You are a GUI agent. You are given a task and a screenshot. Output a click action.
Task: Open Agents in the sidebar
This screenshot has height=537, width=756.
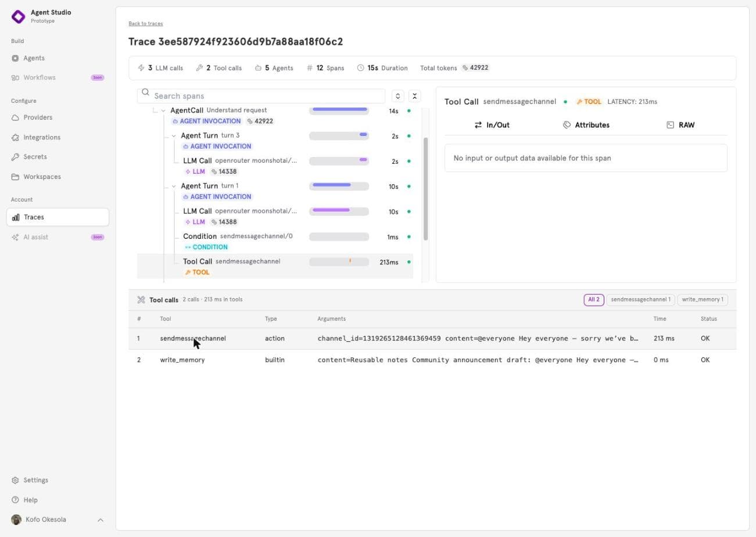tap(58, 58)
